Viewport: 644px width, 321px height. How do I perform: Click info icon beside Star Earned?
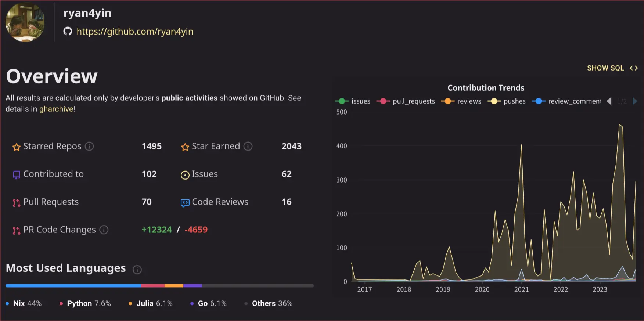pyautogui.click(x=248, y=147)
